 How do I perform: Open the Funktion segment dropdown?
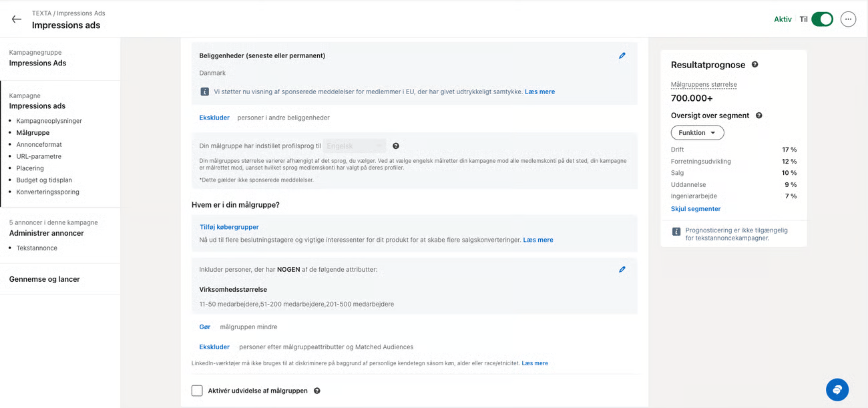697,133
